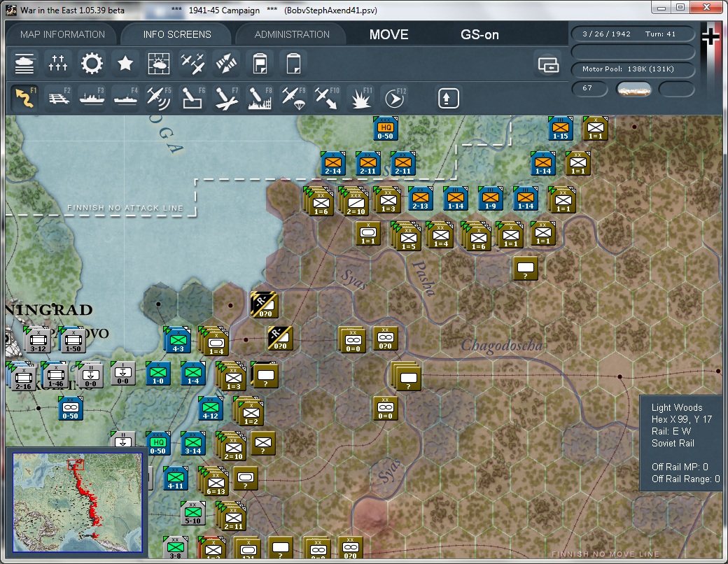The width and height of the screenshot is (728, 564).
Task: Click the save game document icon
Action: click(x=260, y=64)
